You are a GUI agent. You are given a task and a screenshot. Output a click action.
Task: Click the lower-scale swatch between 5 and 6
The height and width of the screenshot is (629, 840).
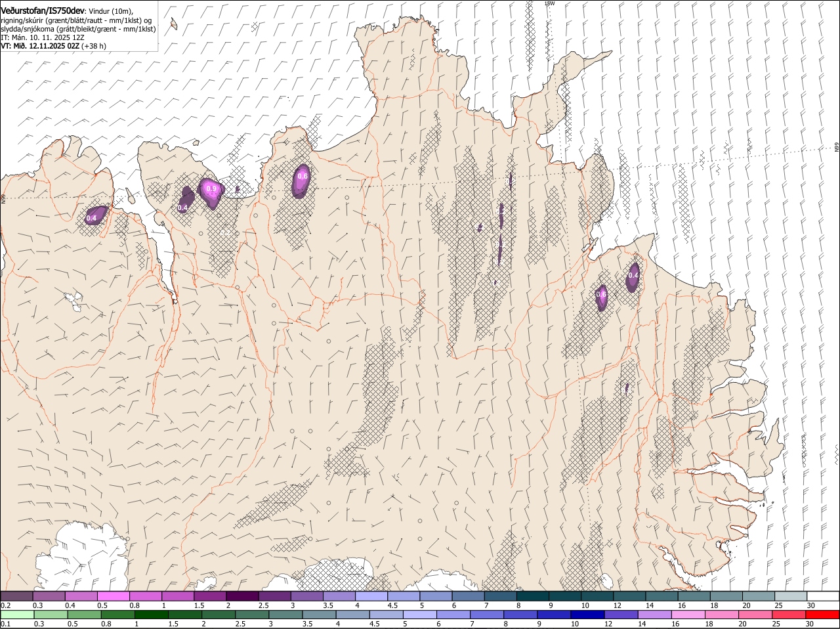pos(420,615)
